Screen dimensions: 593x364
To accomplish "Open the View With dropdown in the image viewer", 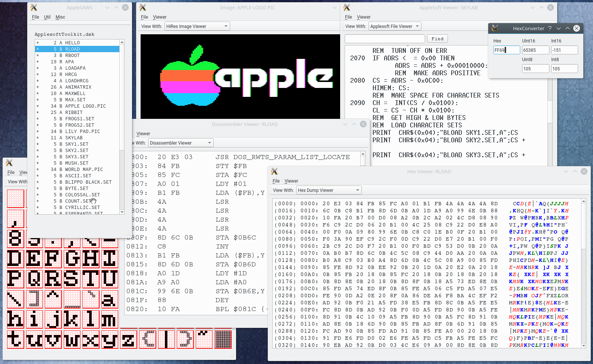I will point(197,26).
